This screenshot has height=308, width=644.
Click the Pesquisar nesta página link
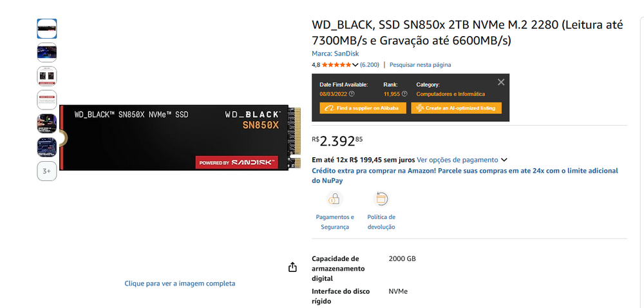(x=420, y=65)
